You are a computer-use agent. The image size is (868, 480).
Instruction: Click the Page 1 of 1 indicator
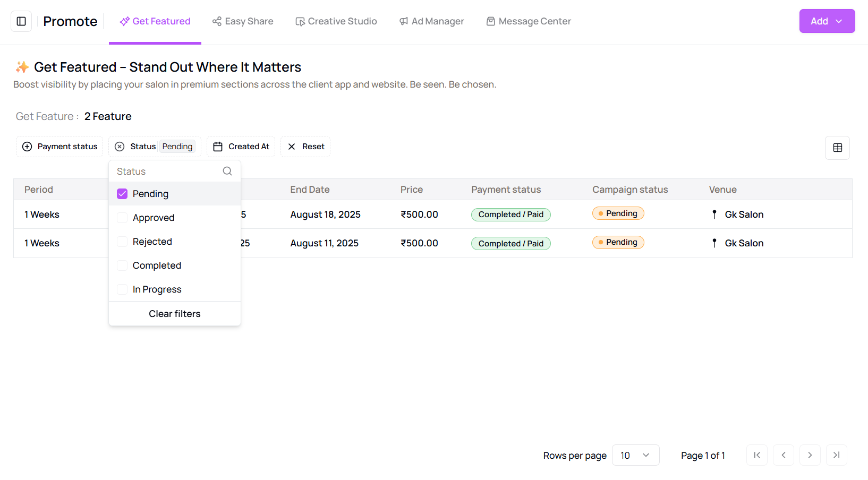point(703,456)
